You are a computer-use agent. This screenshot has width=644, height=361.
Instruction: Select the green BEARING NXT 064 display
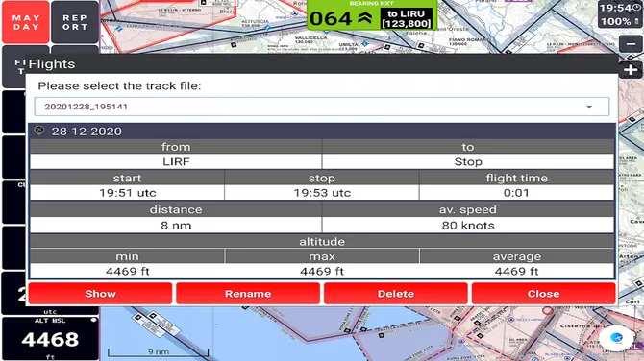[x=372, y=15]
